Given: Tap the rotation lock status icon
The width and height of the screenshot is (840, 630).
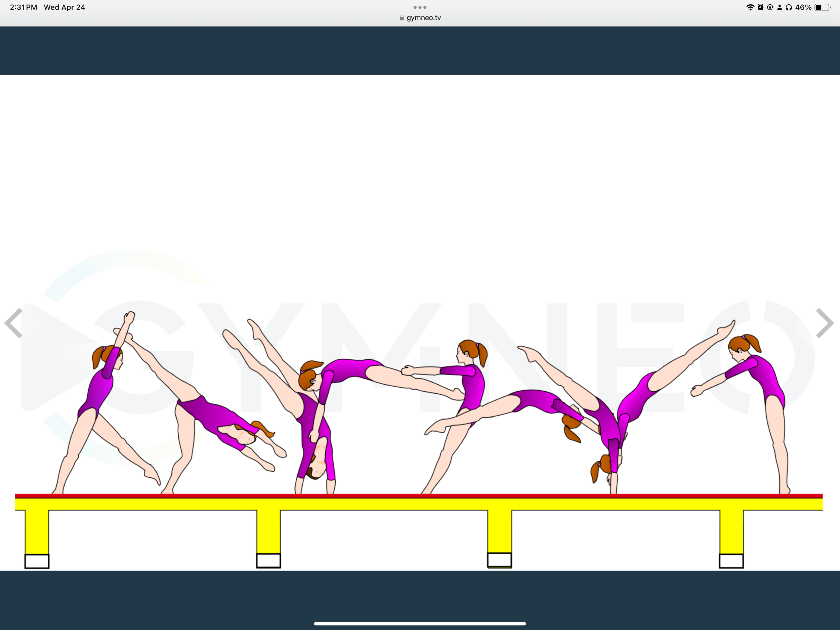Looking at the screenshot, I should click(x=770, y=7).
